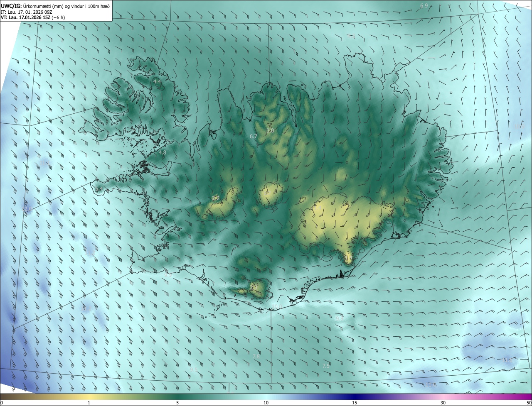Image resolution: width=532 pixels, height=406 pixels.
Task: Click the '50' tick on the colour scale
Action: coord(529,403)
